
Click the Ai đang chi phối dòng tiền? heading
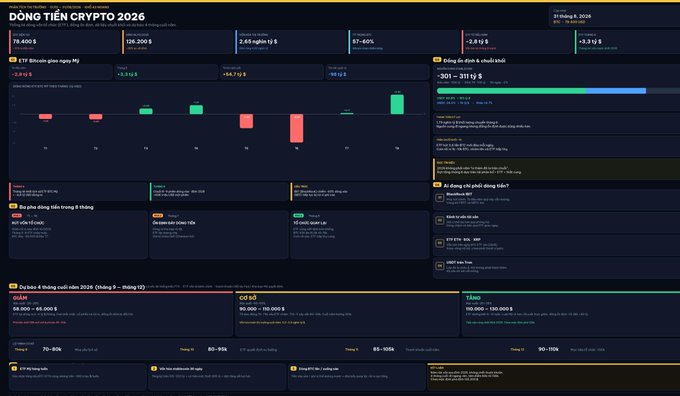[x=476, y=186]
